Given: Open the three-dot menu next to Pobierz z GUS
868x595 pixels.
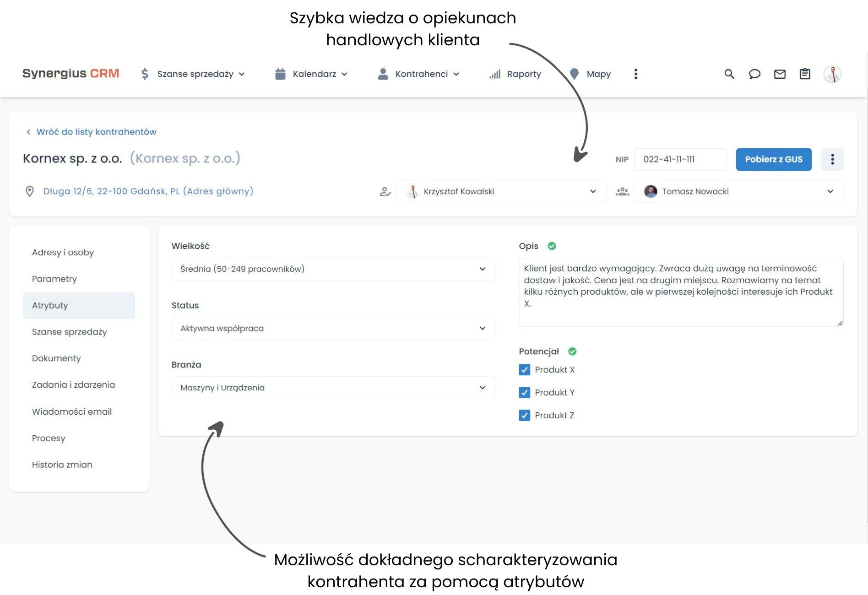Looking at the screenshot, I should tap(832, 159).
